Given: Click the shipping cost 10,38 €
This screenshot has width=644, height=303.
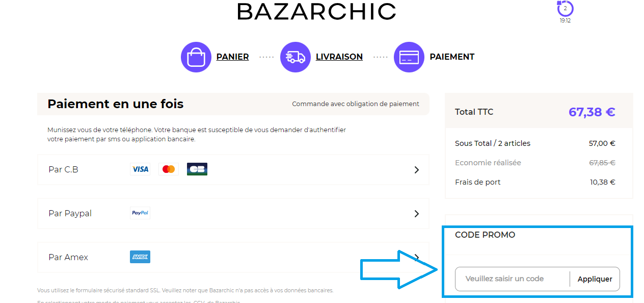Looking at the screenshot, I should 603,182.
